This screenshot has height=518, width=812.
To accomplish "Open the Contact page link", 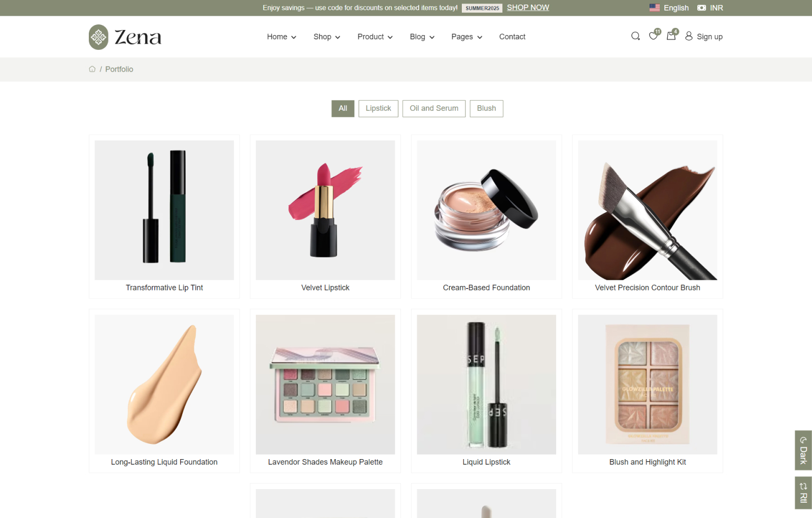I will pos(512,37).
